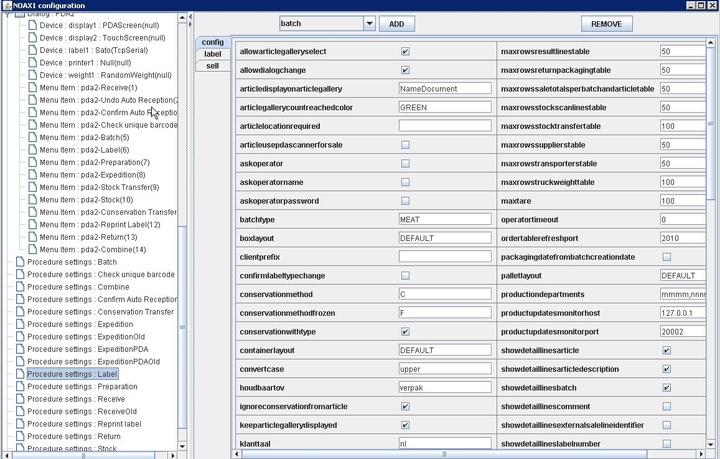Open the batch combo box dropdown arrow
Screen dimensions: 720x459
pyautogui.click(x=369, y=23)
